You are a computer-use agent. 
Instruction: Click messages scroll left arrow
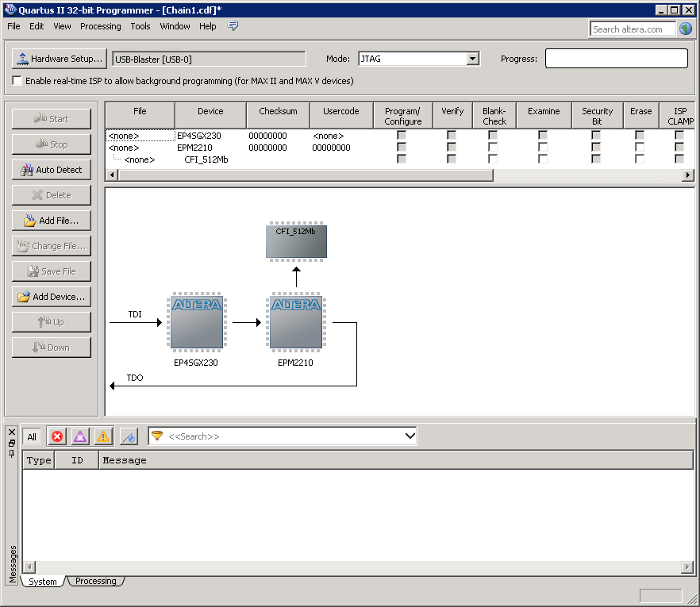[x=29, y=567]
